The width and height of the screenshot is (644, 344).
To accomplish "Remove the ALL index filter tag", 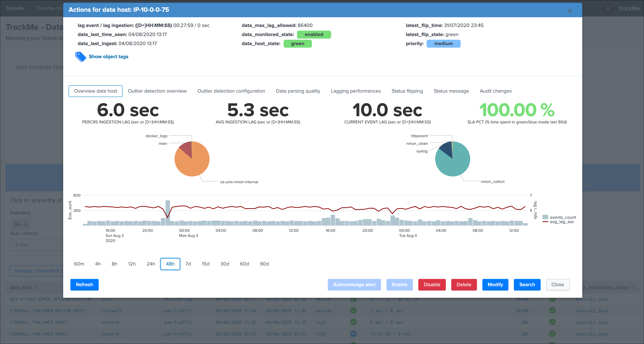I will pyautogui.click(x=26, y=224).
